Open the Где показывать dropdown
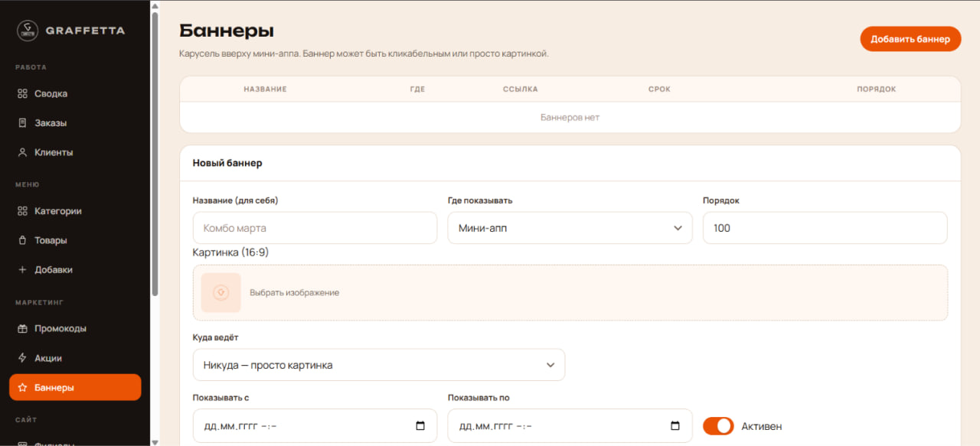Viewport: 980px width, 446px height. [x=570, y=228]
